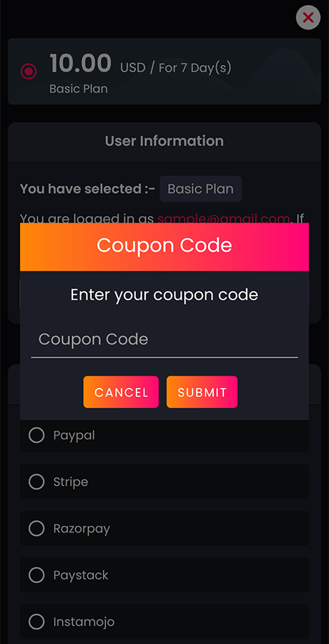Click the Stripe payment option label

tap(71, 482)
